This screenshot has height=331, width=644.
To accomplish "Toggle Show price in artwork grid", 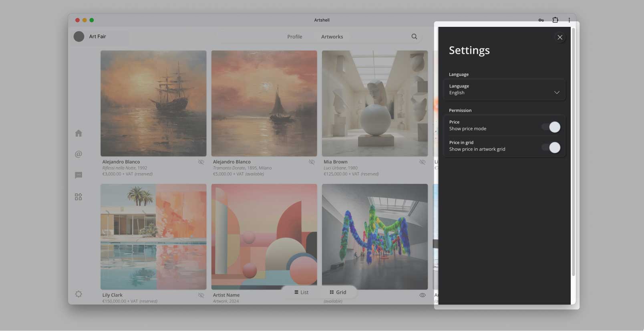I will pyautogui.click(x=551, y=147).
